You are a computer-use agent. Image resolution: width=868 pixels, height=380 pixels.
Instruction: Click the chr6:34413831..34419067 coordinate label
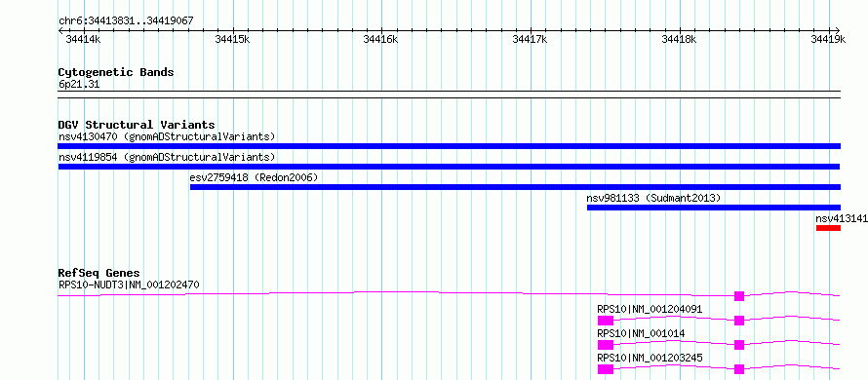click(126, 21)
